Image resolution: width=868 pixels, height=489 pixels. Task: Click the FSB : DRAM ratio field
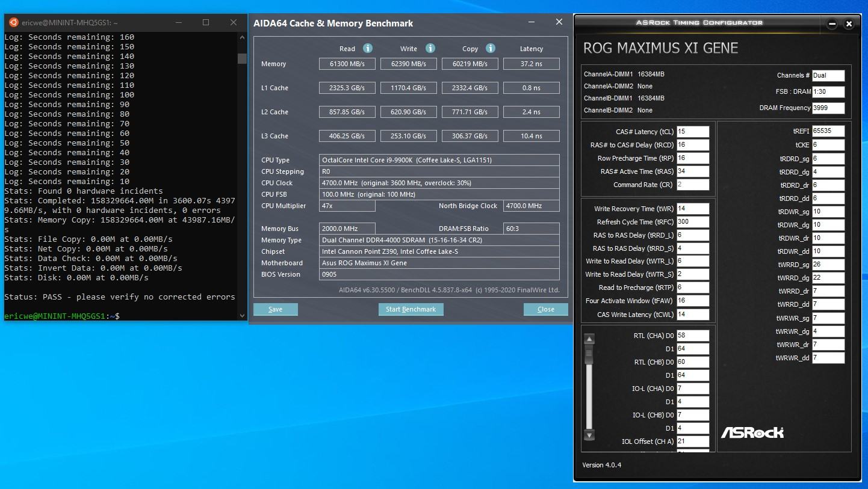[828, 92]
